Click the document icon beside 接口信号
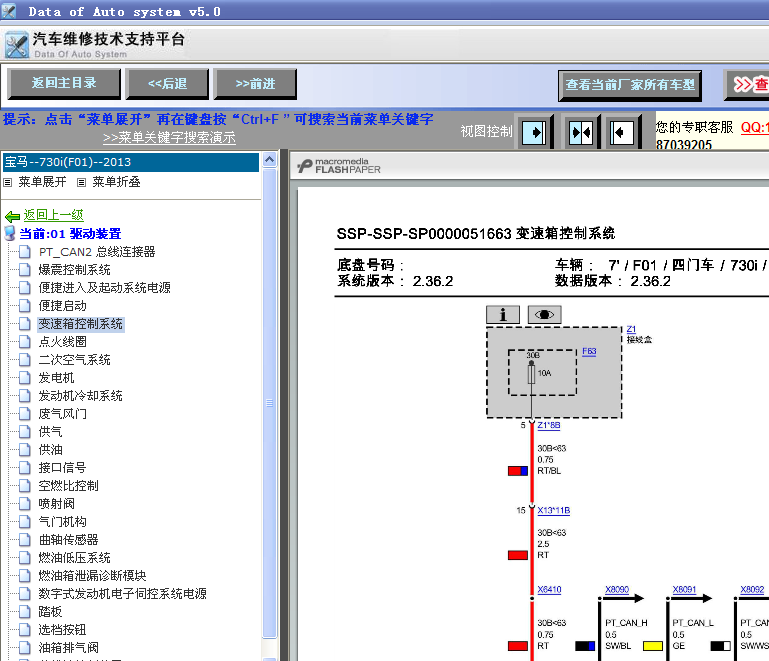769x661 pixels. coord(25,468)
